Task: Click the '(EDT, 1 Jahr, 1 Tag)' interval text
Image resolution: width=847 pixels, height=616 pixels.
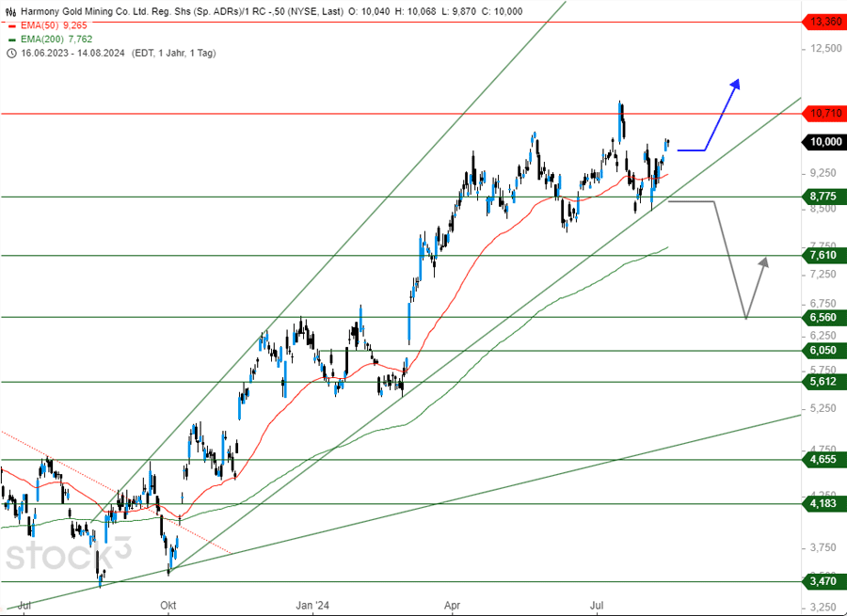Action: tap(173, 53)
